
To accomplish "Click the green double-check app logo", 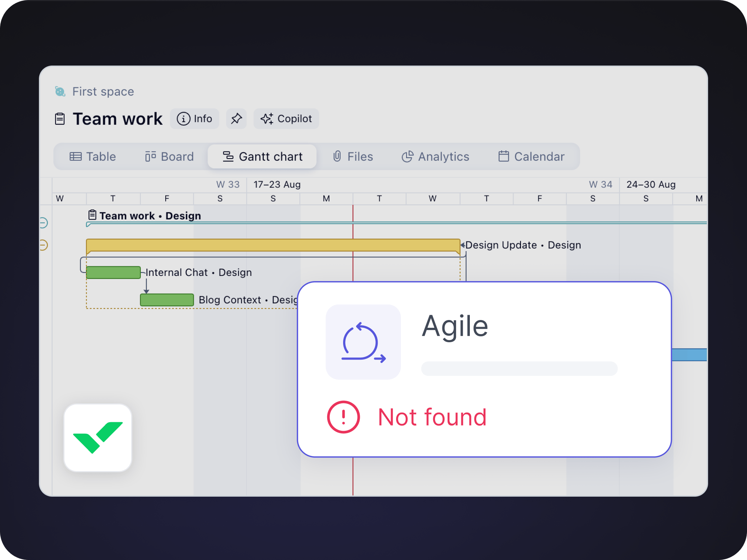I will point(98,438).
